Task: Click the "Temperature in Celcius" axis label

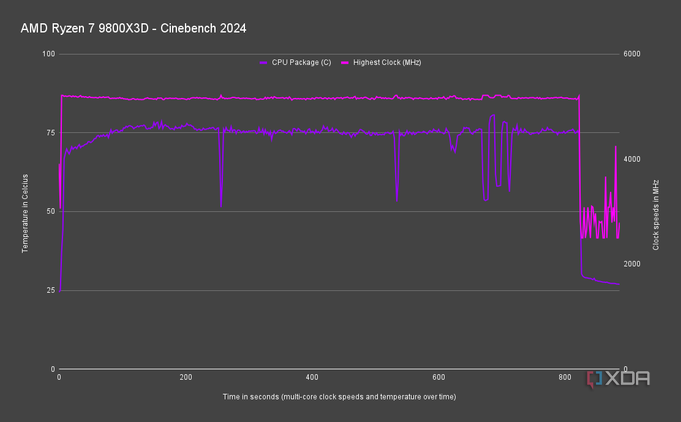Action: [25, 213]
